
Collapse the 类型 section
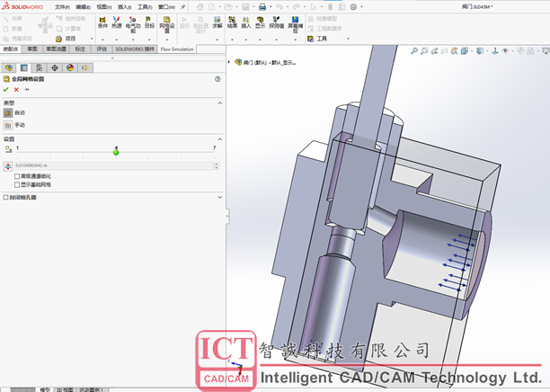pyautogui.click(x=220, y=103)
